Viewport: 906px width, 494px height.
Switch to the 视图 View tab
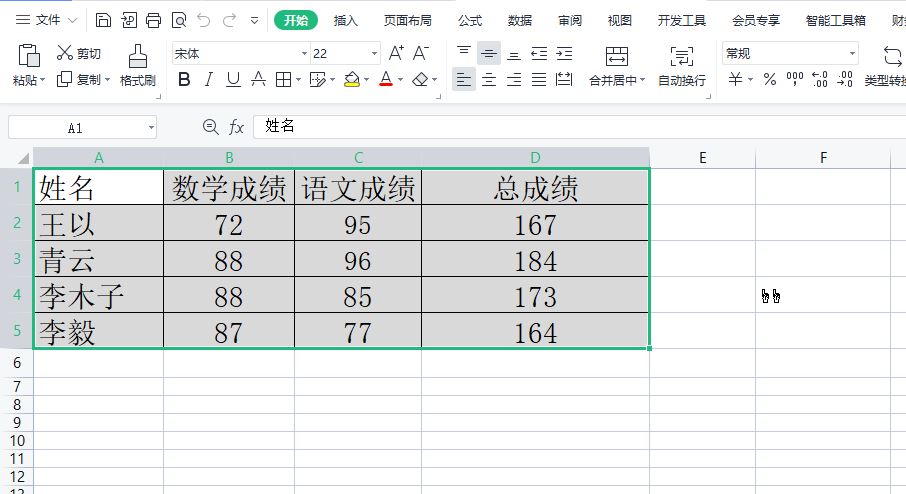point(619,20)
